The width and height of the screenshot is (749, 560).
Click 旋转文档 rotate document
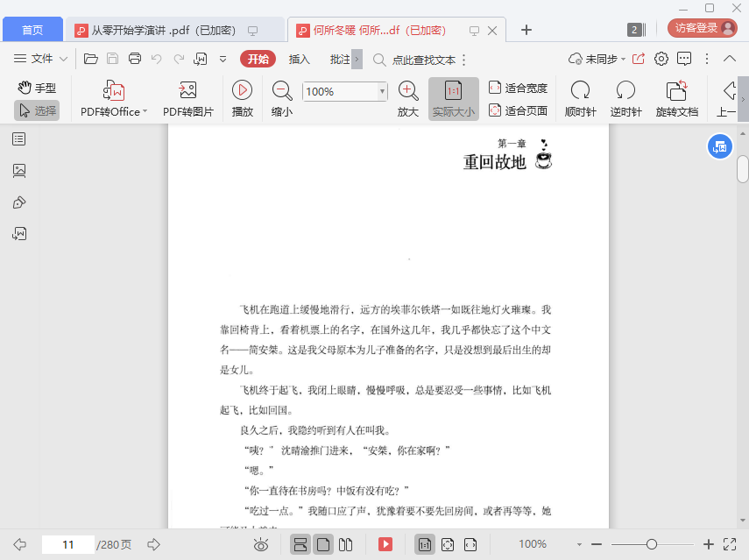click(x=677, y=99)
